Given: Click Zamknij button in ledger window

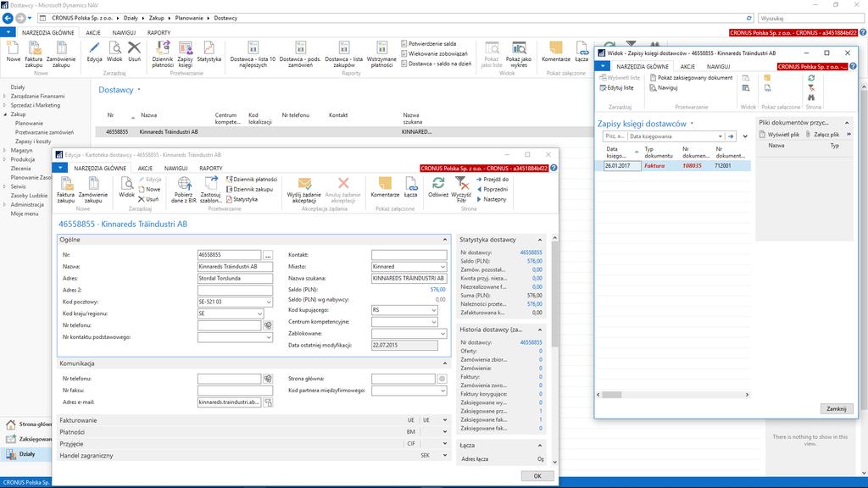Looking at the screenshot, I should pos(837,409).
